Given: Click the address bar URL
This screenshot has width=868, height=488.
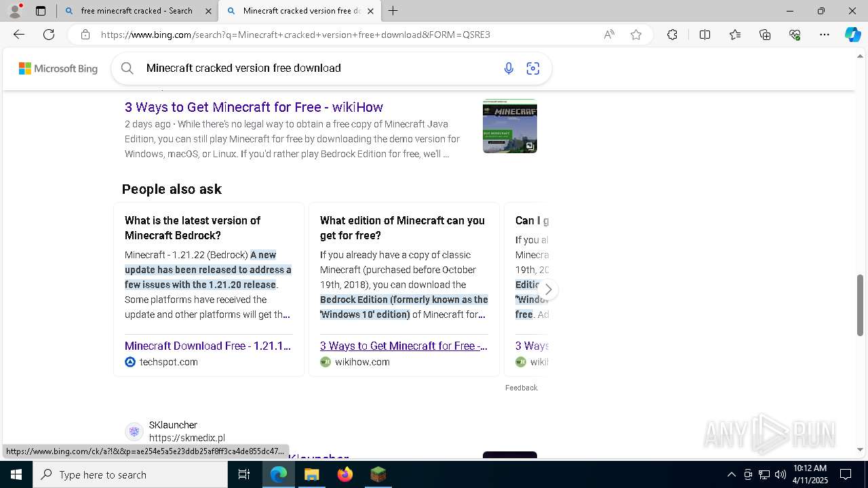Looking at the screenshot, I should pyautogui.click(x=295, y=35).
